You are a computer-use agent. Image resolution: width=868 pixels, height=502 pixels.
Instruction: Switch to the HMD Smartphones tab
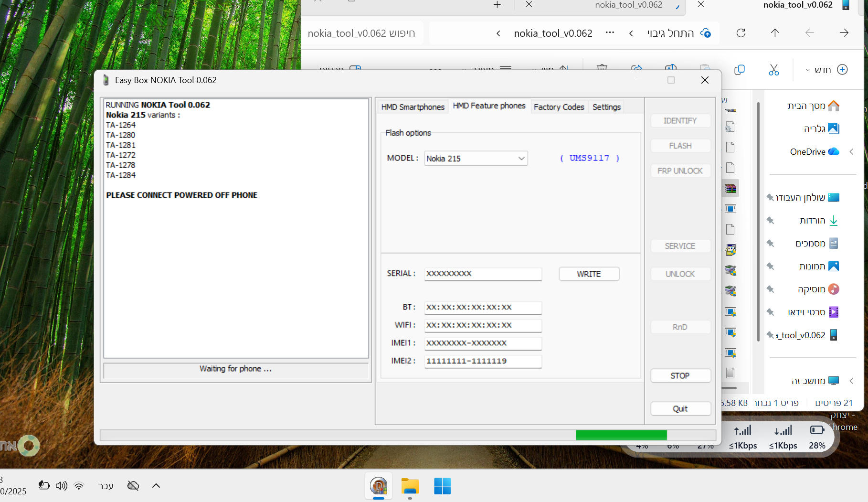pyautogui.click(x=413, y=107)
